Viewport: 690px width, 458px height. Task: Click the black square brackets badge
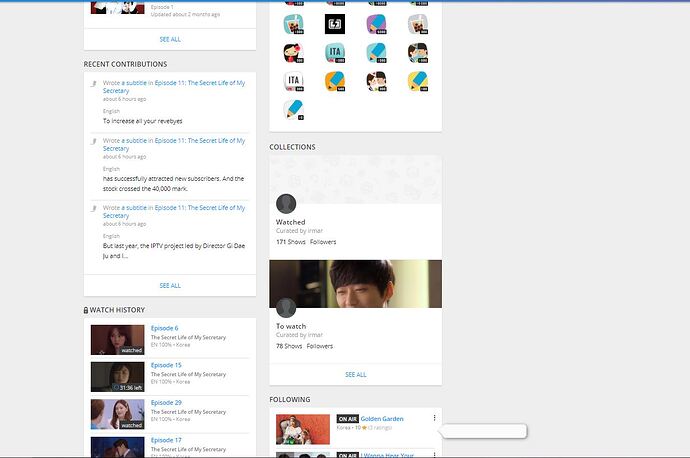(334, 23)
